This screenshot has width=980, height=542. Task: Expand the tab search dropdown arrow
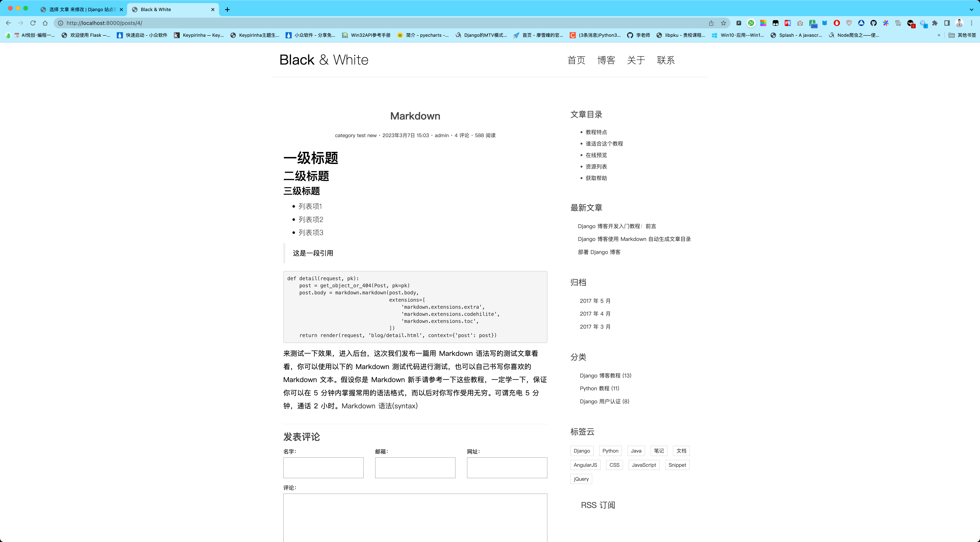pos(971,10)
